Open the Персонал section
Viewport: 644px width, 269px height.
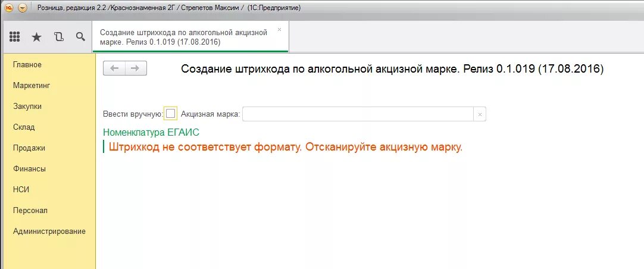(30, 210)
